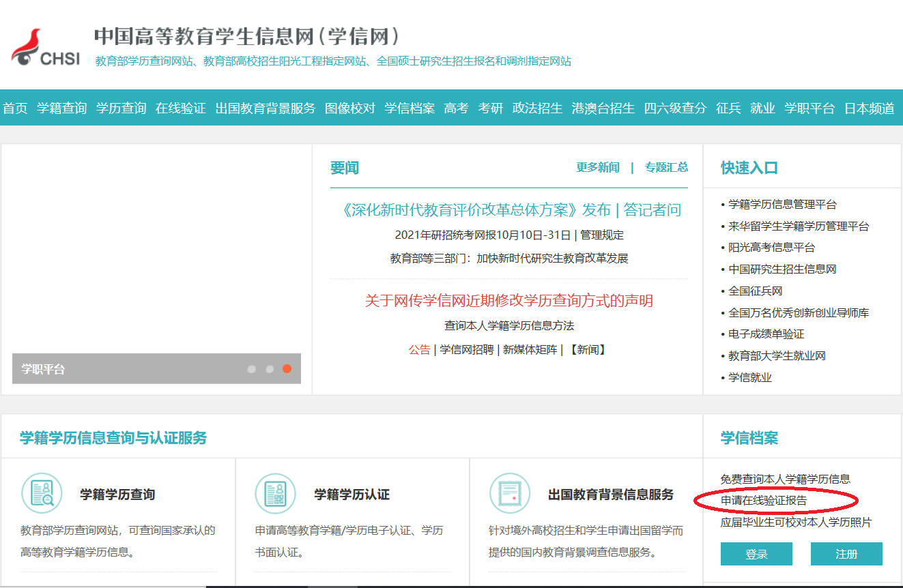Click 快速入口 panel heading
This screenshot has height=588, width=903.
point(749,168)
